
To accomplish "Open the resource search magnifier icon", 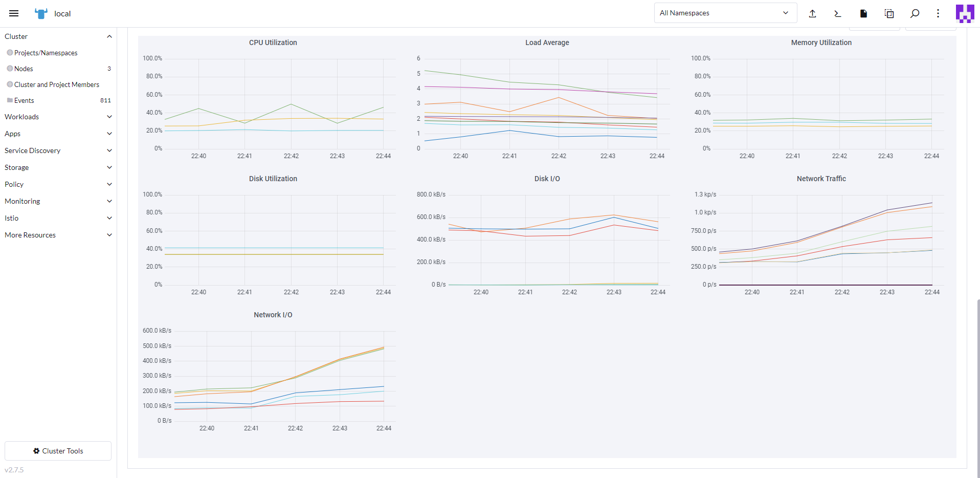I will pyautogui.click(x=915, y=13).
